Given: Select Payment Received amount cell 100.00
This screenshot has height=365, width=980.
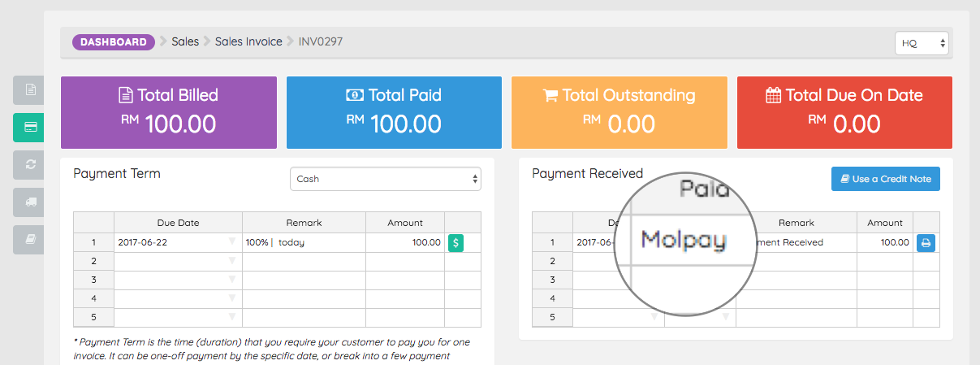Looking at the screenshot, I should click(884, 242).
